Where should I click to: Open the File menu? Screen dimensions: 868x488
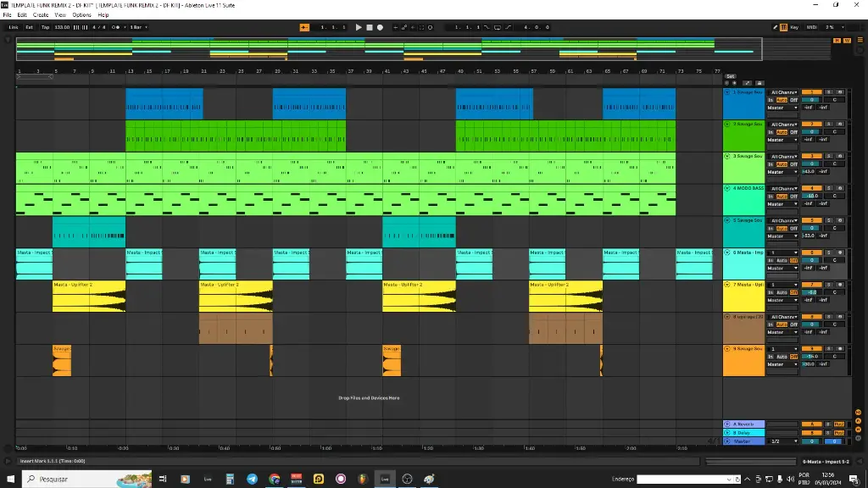(7, 15)
